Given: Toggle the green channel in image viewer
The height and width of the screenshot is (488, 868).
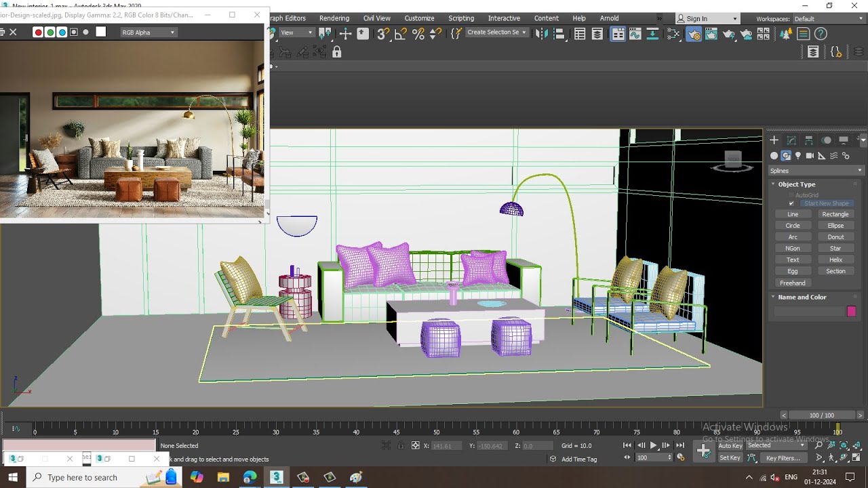Looking at the screenshot, I should 50,32.
